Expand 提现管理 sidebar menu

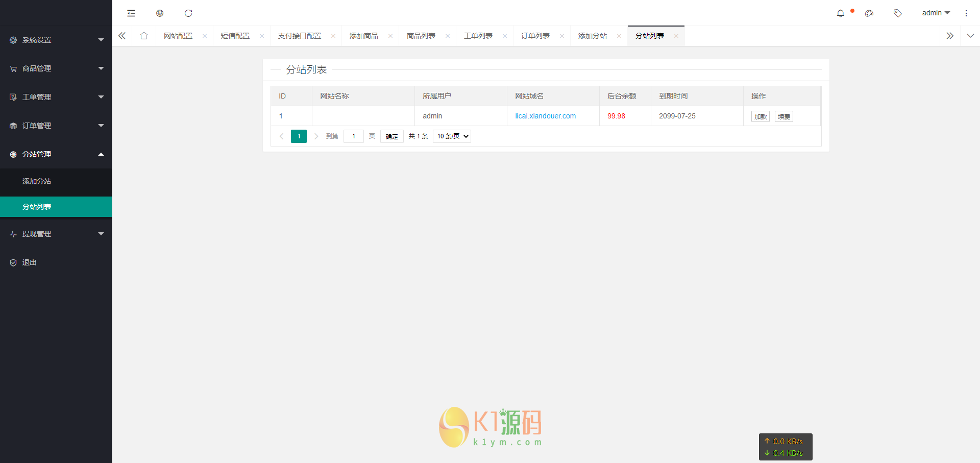[x=56, y=234]
